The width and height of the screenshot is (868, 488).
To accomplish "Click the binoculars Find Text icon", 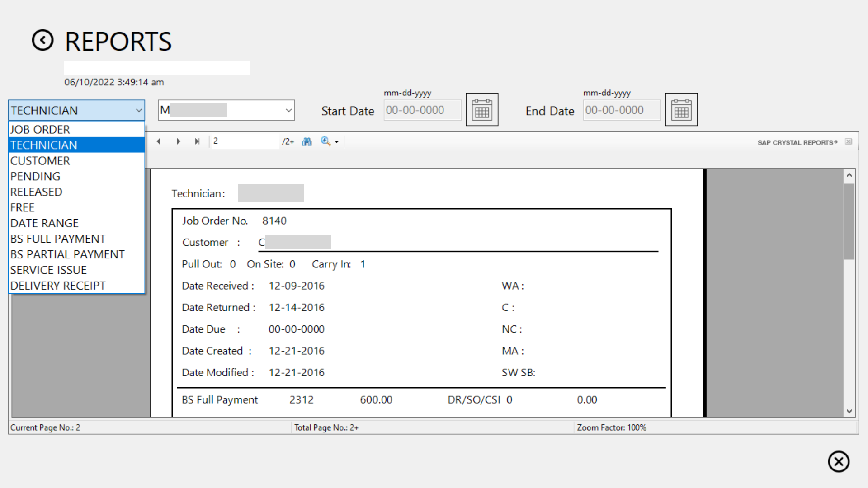I will tap(307, 141).
